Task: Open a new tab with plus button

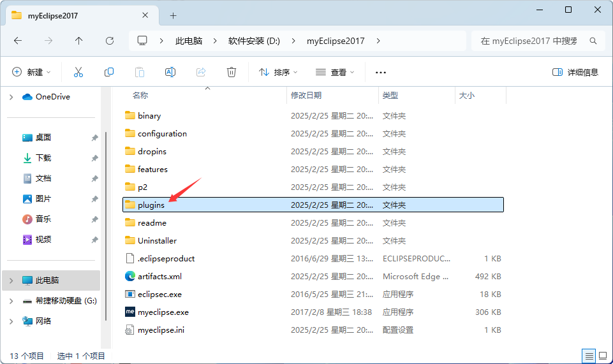Action: click(174, 16)
